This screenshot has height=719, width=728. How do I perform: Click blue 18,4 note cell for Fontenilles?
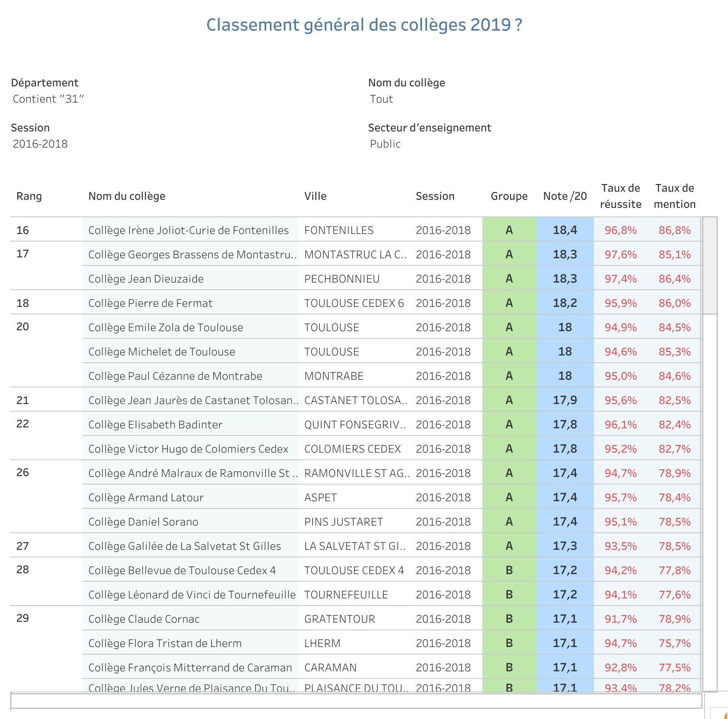[565, 230]
